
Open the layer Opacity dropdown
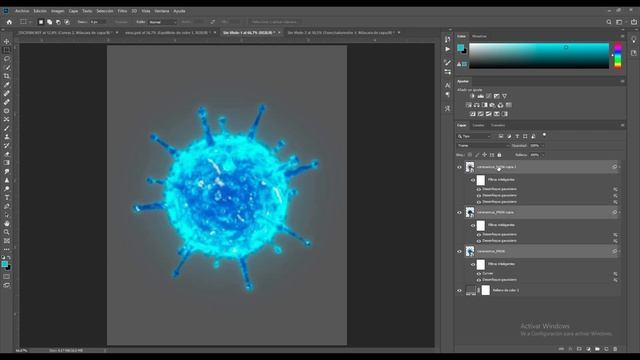[542, 146]
